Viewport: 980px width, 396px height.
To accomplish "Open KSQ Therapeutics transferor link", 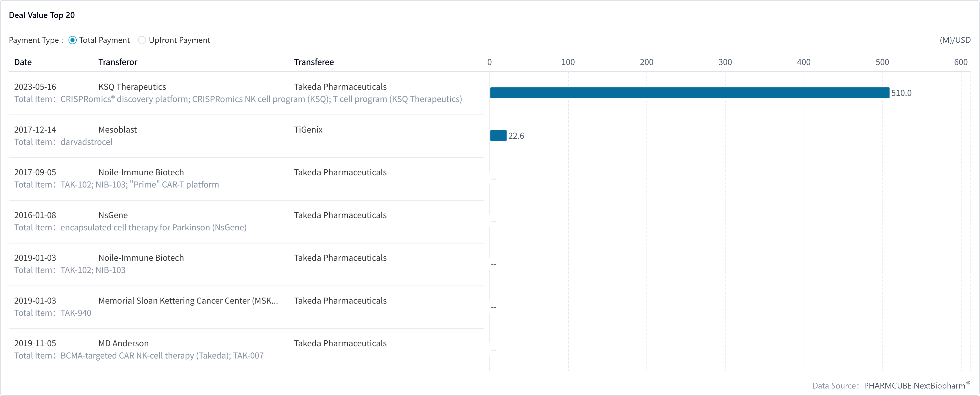I will (132, 87).
